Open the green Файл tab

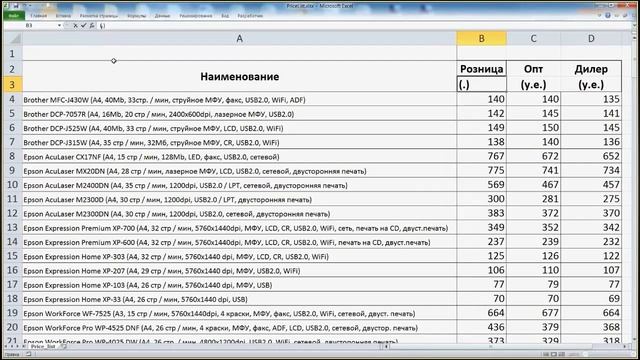click(x=13, y=16)
